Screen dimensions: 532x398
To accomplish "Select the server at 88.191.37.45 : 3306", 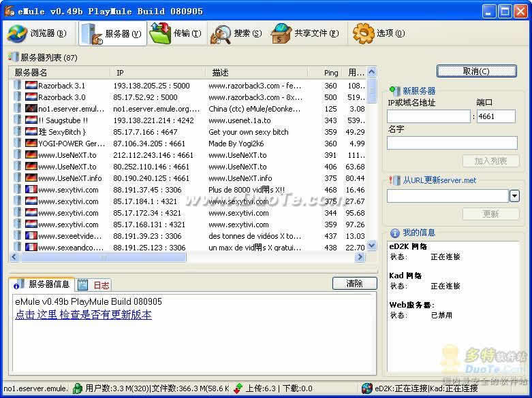I will coord(147,190).
